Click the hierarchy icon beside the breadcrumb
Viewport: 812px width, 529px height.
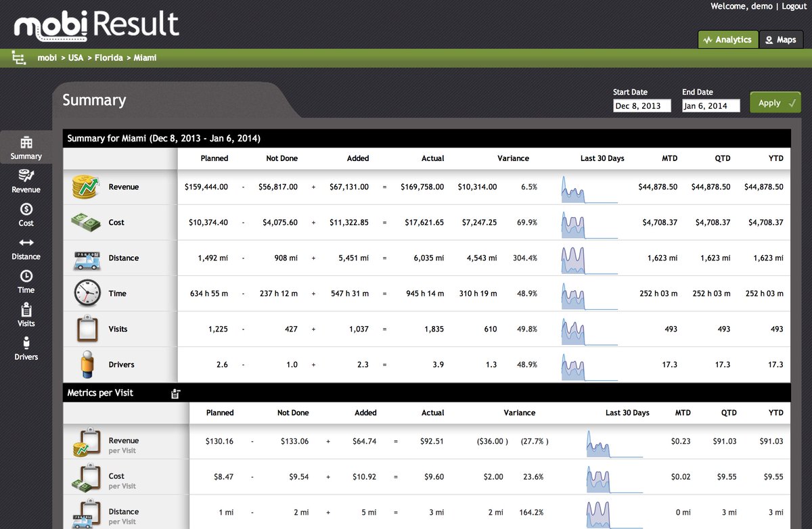(x=18, y=58)
